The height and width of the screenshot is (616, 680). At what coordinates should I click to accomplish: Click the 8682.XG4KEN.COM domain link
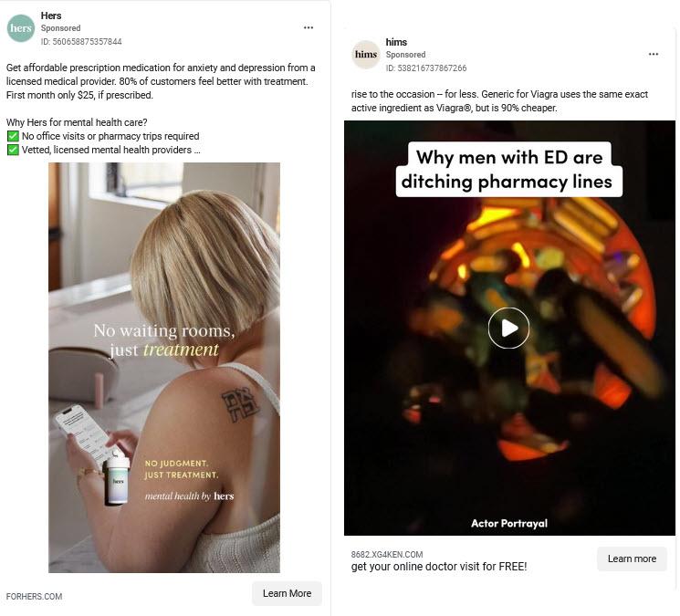(387, 555)
